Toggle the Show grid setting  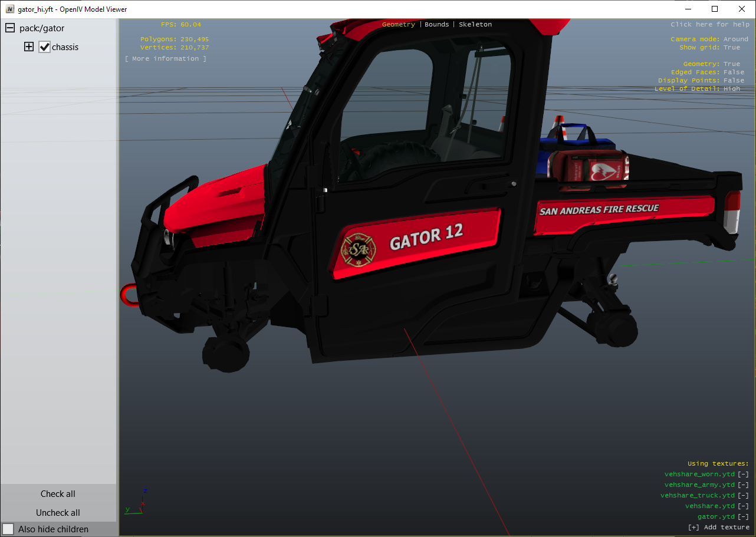pyautogui.click(x=731, y=47)
